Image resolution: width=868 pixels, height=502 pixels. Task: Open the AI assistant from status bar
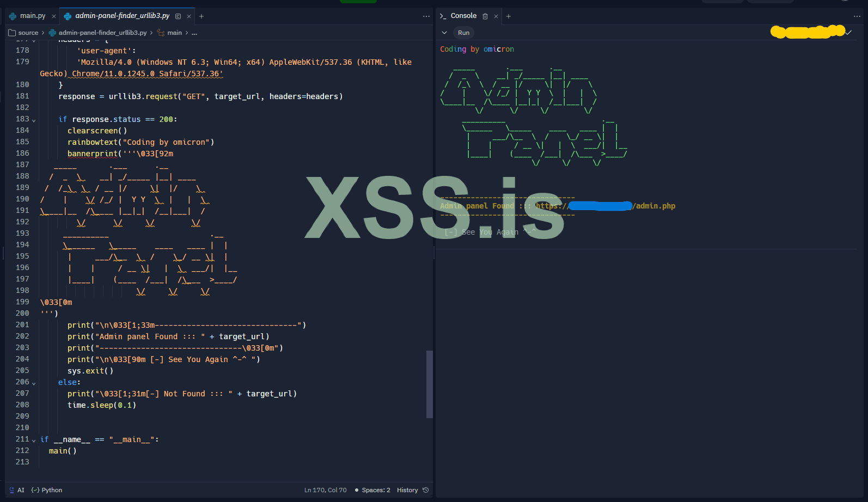coord(17,490)
